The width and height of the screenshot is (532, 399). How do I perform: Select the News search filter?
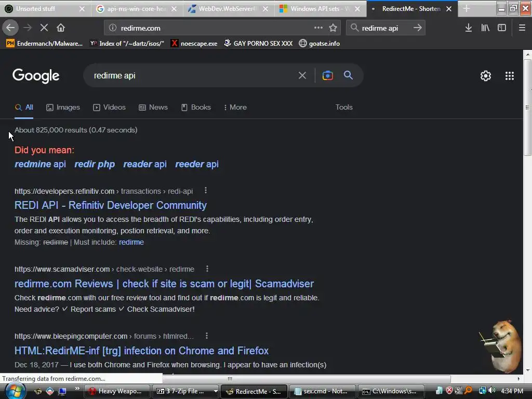(153, 107)
